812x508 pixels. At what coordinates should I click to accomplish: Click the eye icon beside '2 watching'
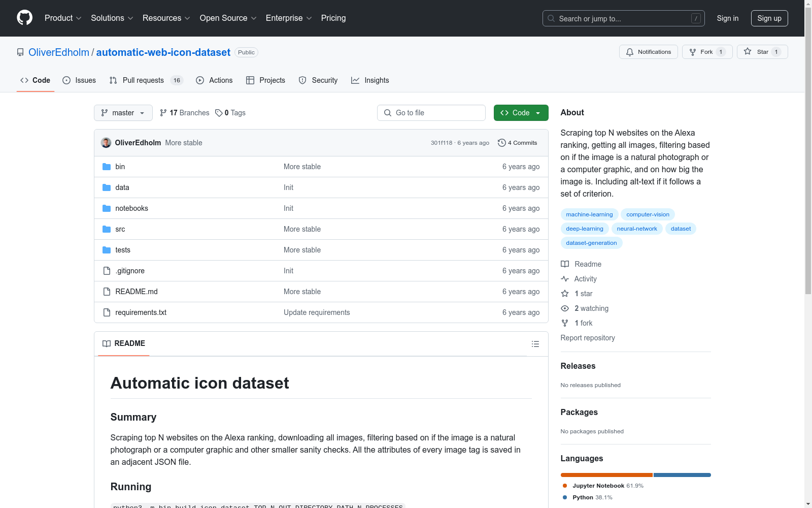(x=565, y=308)
